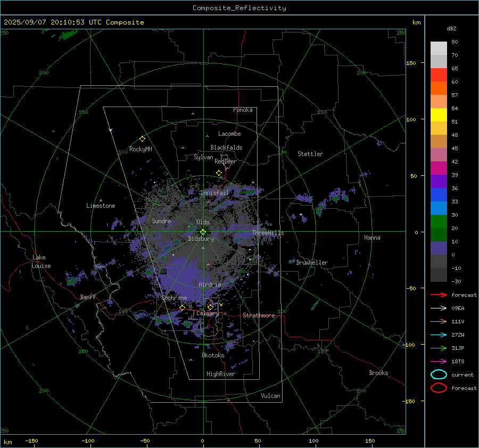Click the red forecast arrow legend icon
Screen dimensions: 479x448
[x=439, y=295]
